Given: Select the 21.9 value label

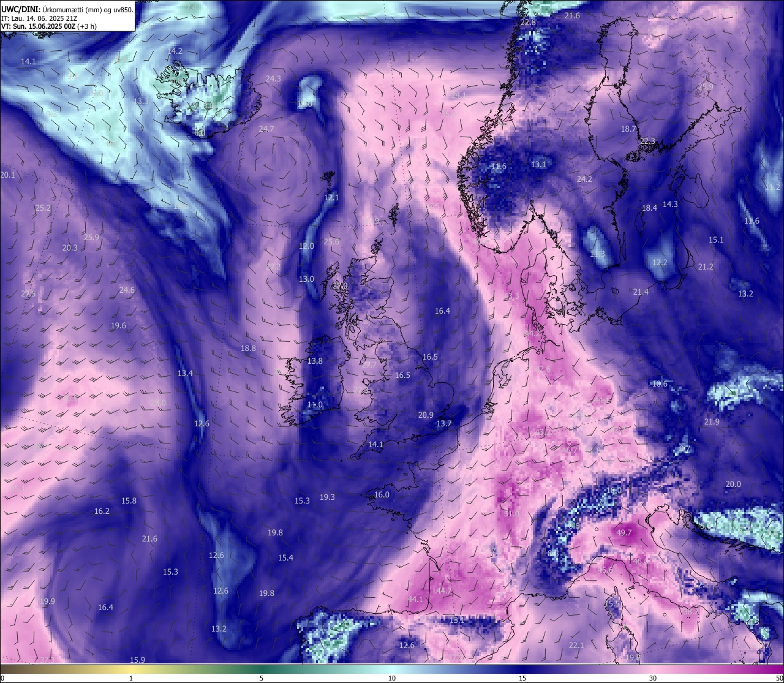Looking at the screenshot, I should 712,422.
